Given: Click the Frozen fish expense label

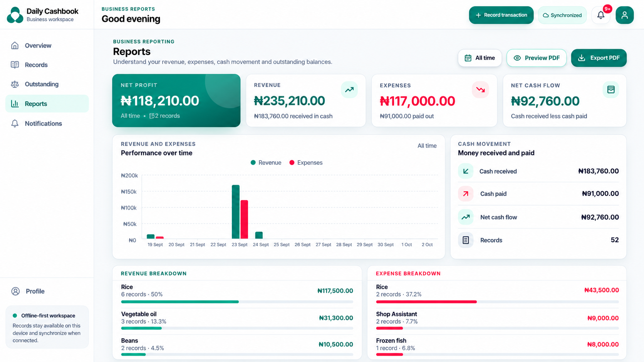Looking at the screenshot, I should click(x=391, y=340).
